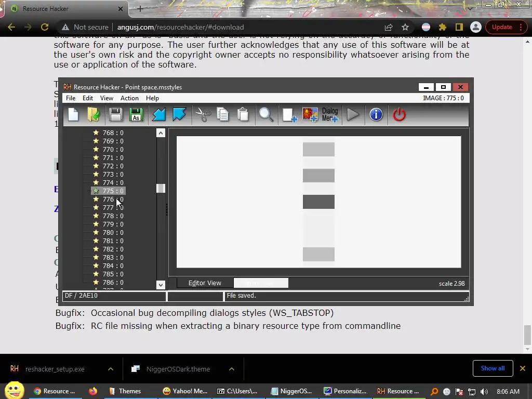Open the File menu
Screen dimensions: 532x399
(x=71, y=98)
